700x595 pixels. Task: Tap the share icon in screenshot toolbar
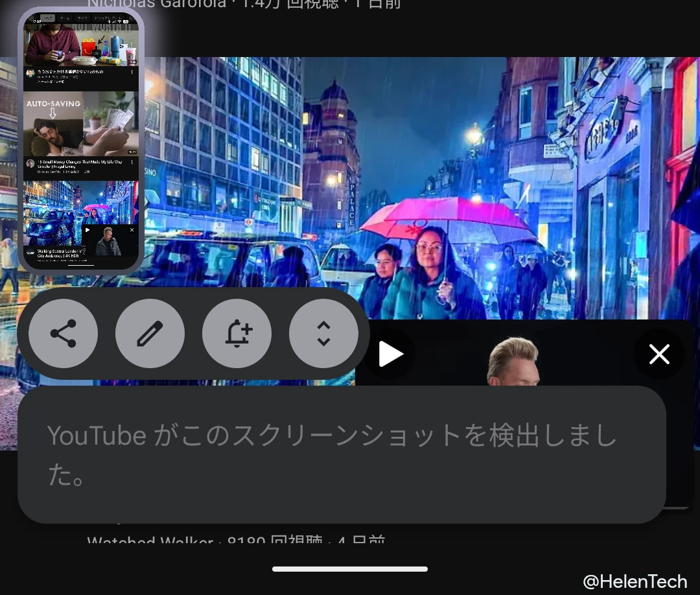click(63, 334)
